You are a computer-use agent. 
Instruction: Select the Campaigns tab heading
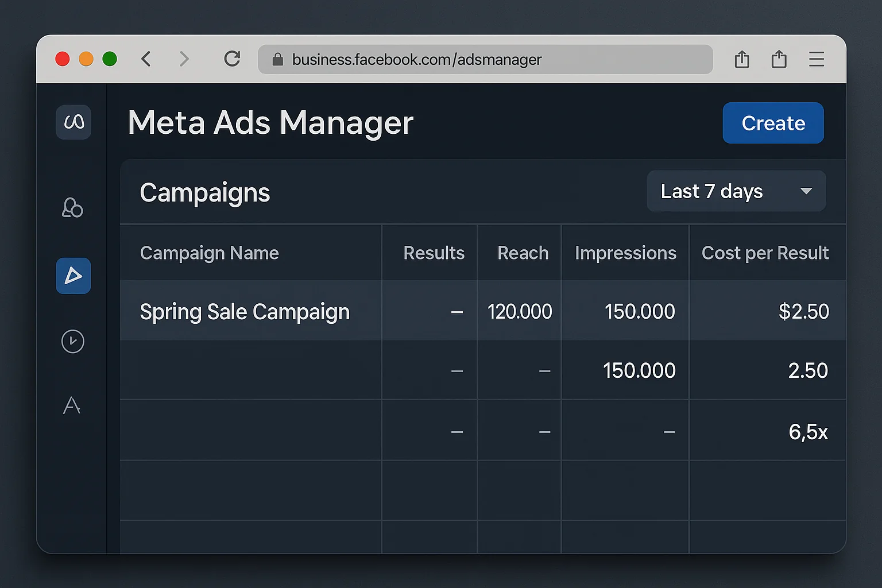pos(205,192)
